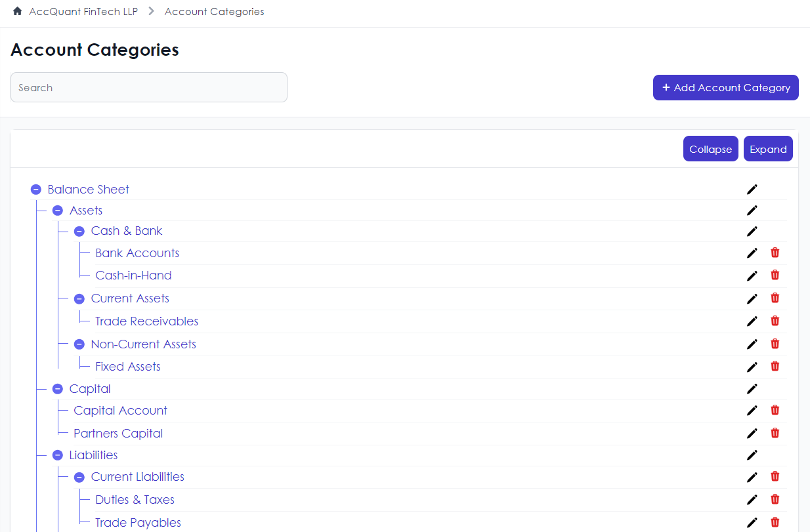Click the pencil icon for Bank Accounts
The width and height of the screenshot is (810, 532).
pos(752,253)
